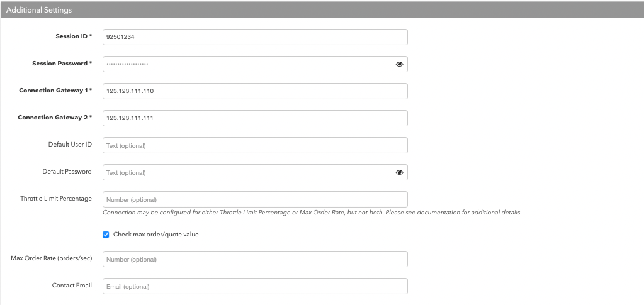Click the "Connection Gateway 1 *" label
The image size is (644, 305).
point(55,91)
